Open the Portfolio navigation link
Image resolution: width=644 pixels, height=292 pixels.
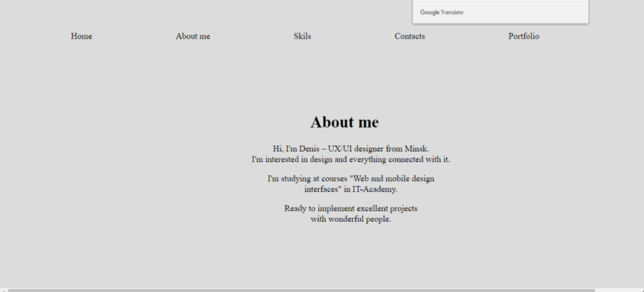tap(524, 36)
